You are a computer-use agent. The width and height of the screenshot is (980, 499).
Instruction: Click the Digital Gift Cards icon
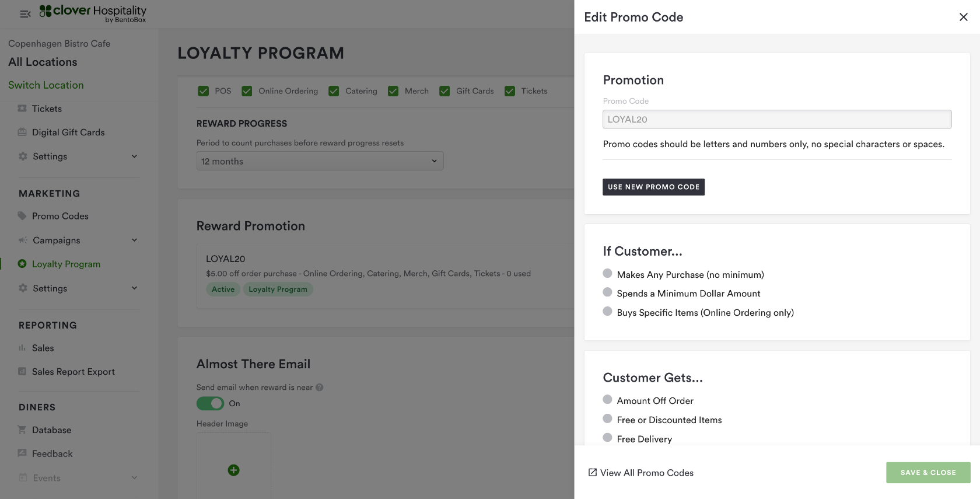click(x=22, y=132)
